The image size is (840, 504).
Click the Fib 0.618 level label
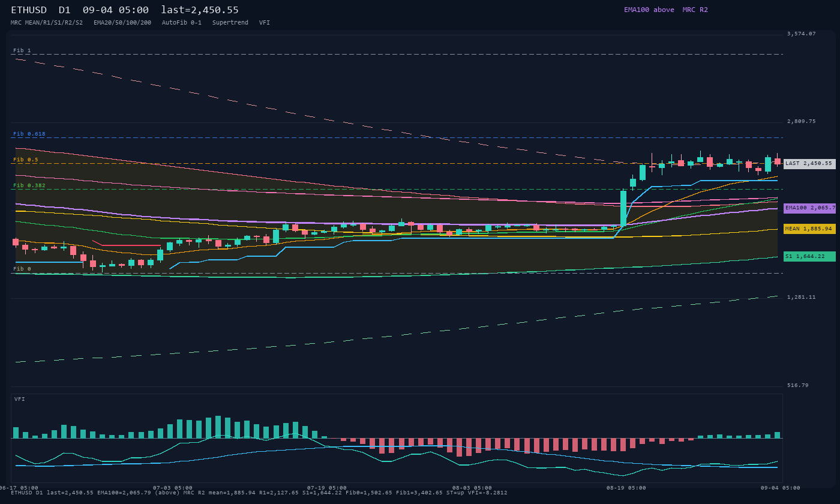pos(29,134)
